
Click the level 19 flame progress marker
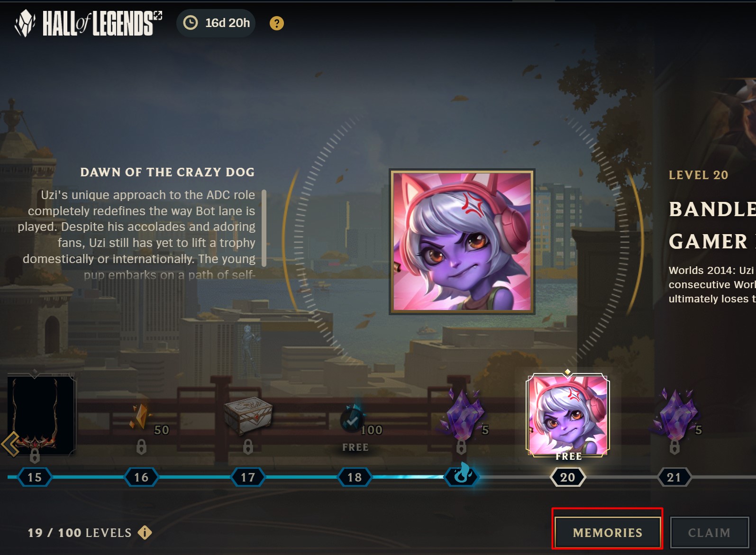point(462,474)
